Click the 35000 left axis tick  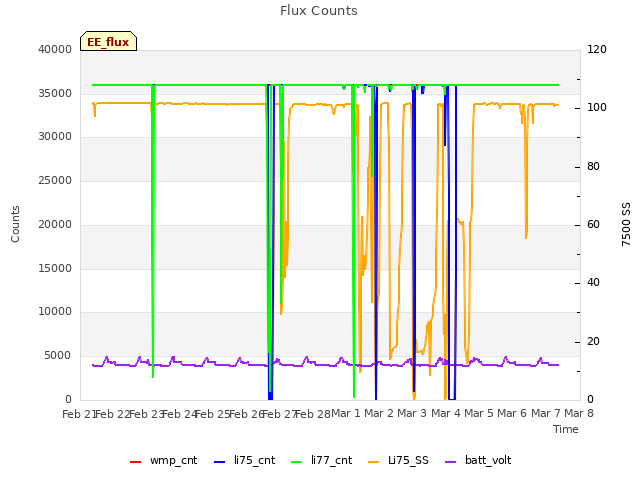[x=55, y=93]
